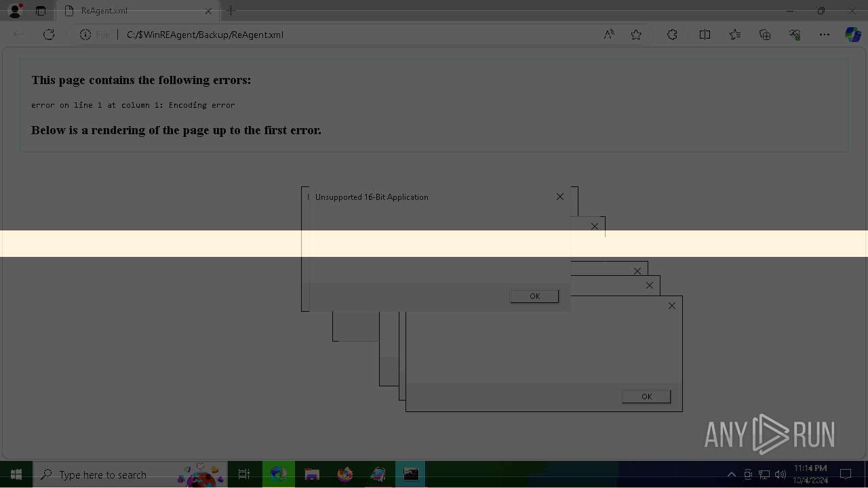Open Browser essentials icon
The width and height of the screenshot is (868, 488).
point(795,35)
